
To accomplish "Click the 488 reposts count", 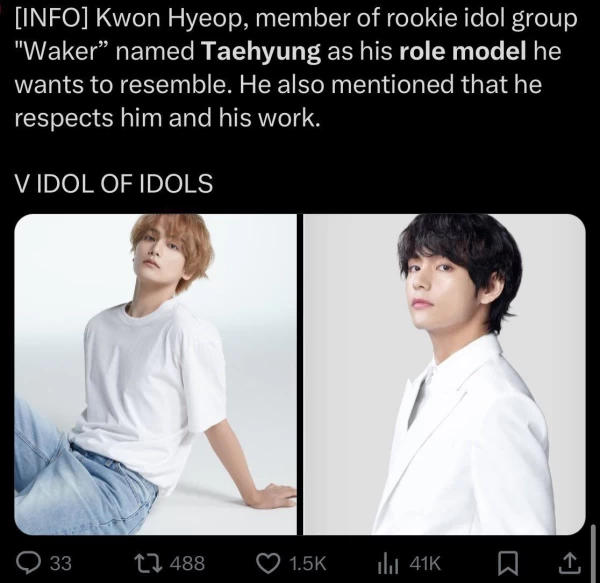I will (187, 563).
